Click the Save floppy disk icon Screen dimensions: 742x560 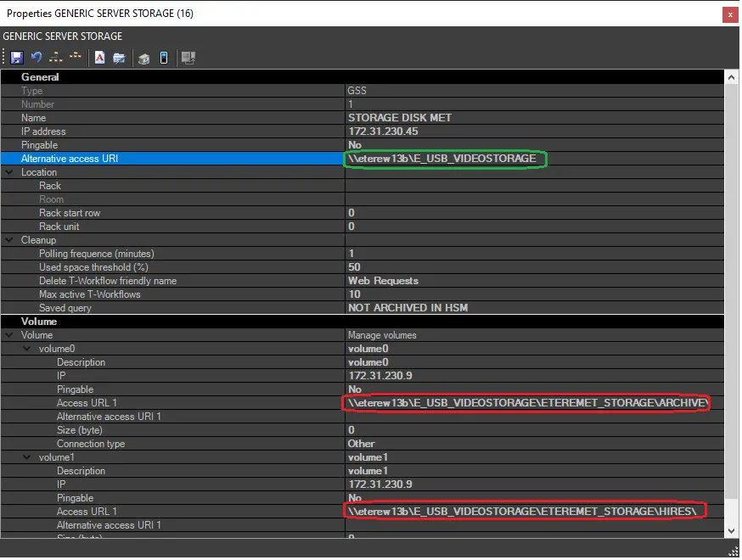pyautogui.click(x=16, y=58)
